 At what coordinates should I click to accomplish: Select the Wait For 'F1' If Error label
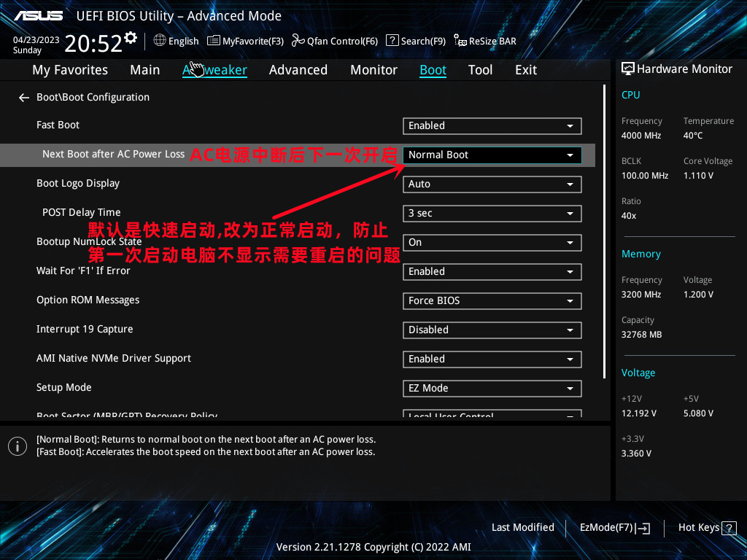pos(83,271)
